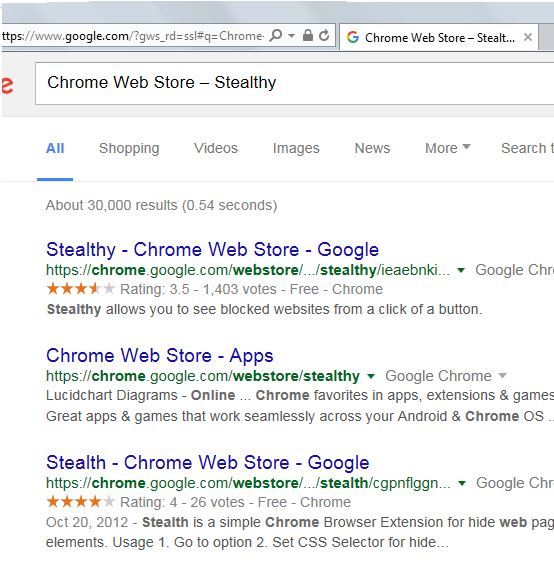Click the Google favicon on the browser tab
Image resolution: width=554 pixels, height=579 pixels.
pyautogui.click(x=353, y=37)
